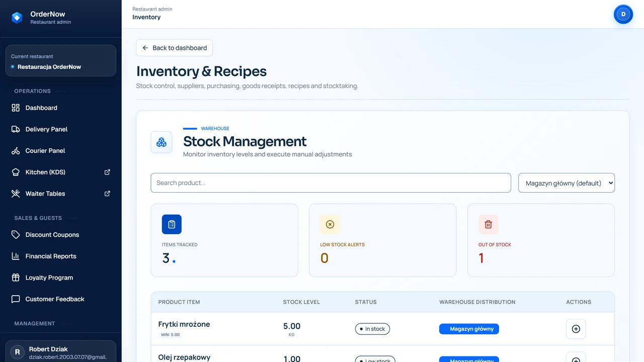
Task: Click the Kitchen (KDS) chef hat icon
Action: tap(16, 172)
